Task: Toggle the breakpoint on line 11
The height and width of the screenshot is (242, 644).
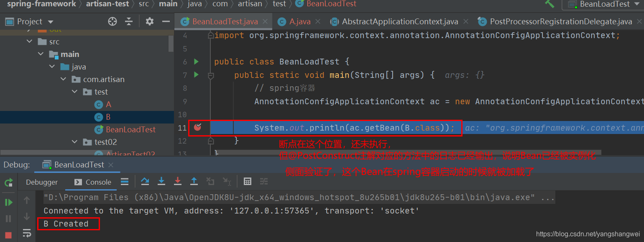Action: 197,127
